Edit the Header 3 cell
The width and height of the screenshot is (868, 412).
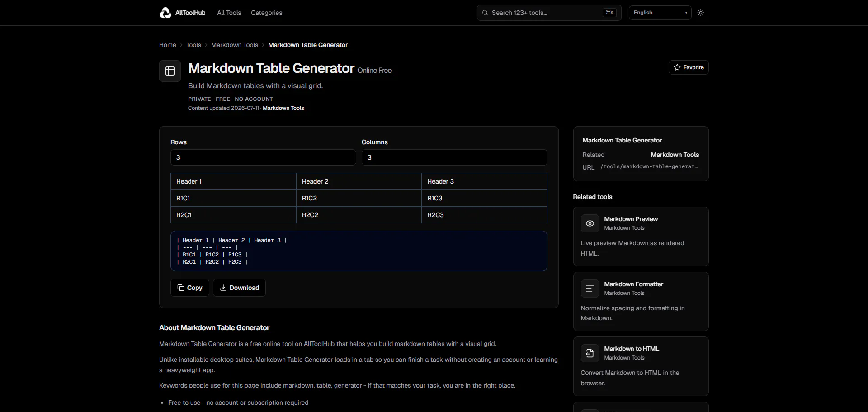click(x=484, y=181)
